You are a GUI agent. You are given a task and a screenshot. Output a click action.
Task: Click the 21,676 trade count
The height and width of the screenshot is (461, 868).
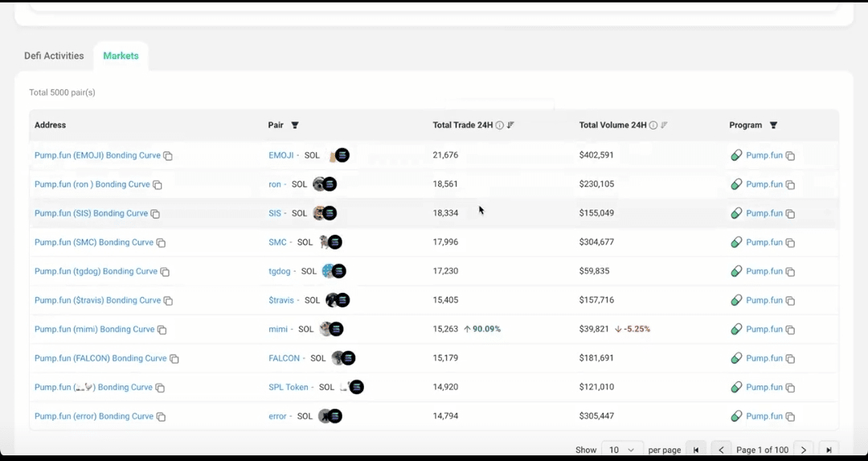coord(445,155)
